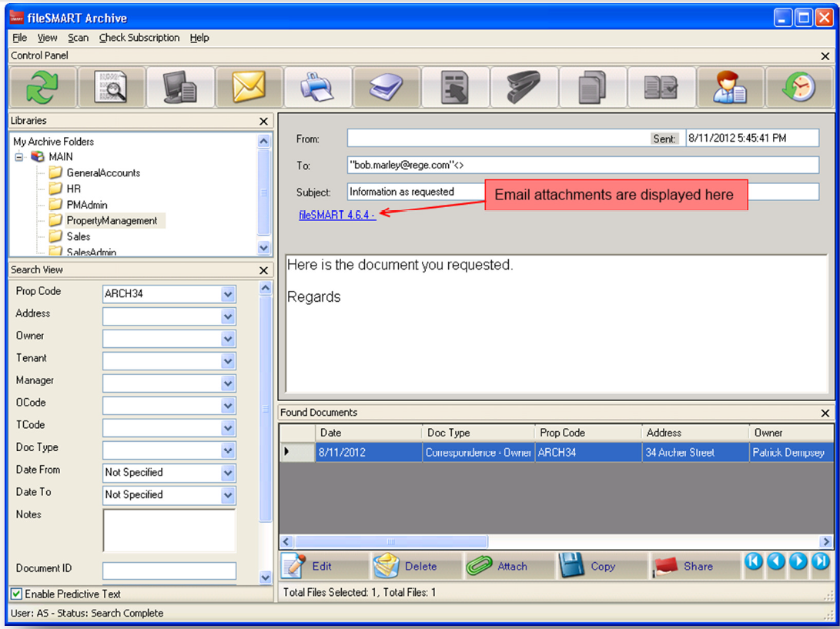Click the Found Documents horizontal scrollbar thumb
The image size is (840, 629).
tap(390, 541)
